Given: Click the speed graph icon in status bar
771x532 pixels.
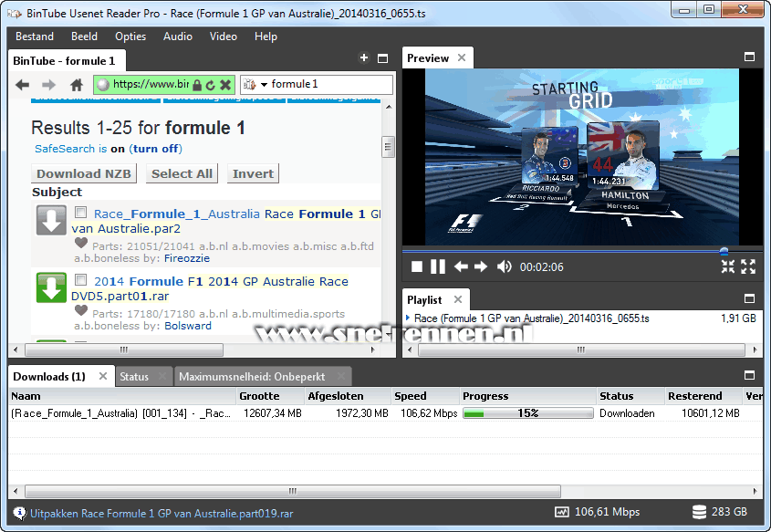Looking at the screenshot, I should (x=561, y=512).
